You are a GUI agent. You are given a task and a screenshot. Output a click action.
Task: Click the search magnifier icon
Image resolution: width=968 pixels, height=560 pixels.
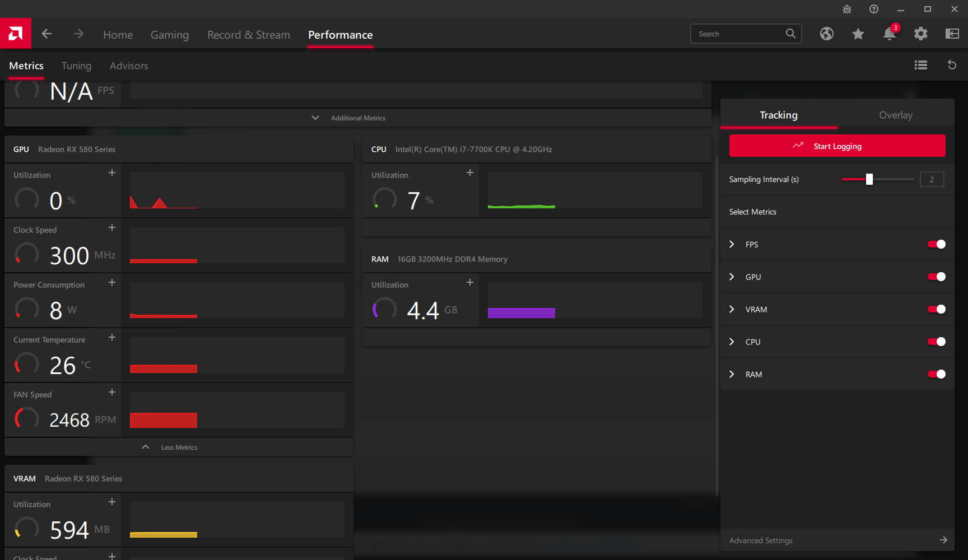tap(790, 34)
